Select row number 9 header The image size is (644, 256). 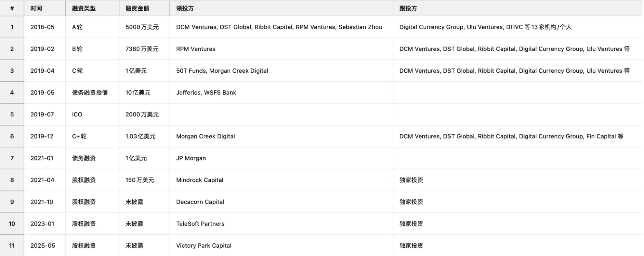tap(12, 202)
